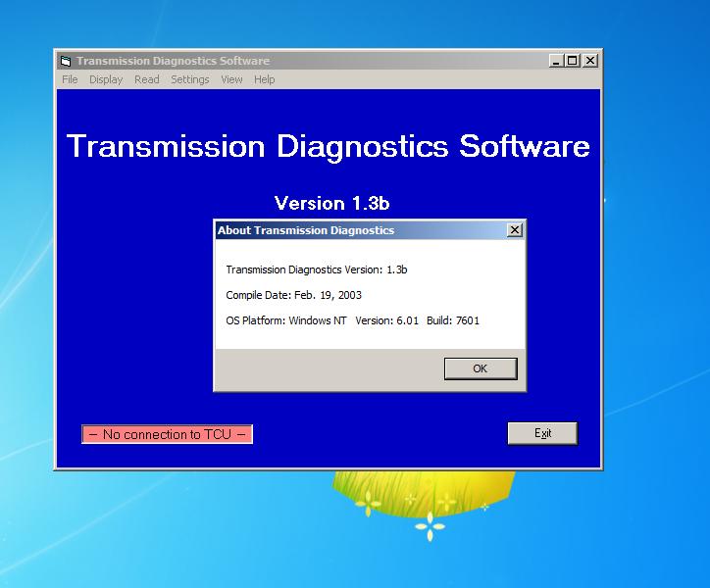Click the Transmission Diagnostics Software splash title
This screenshot has height=588, width=710.
[x=329, y=146]
